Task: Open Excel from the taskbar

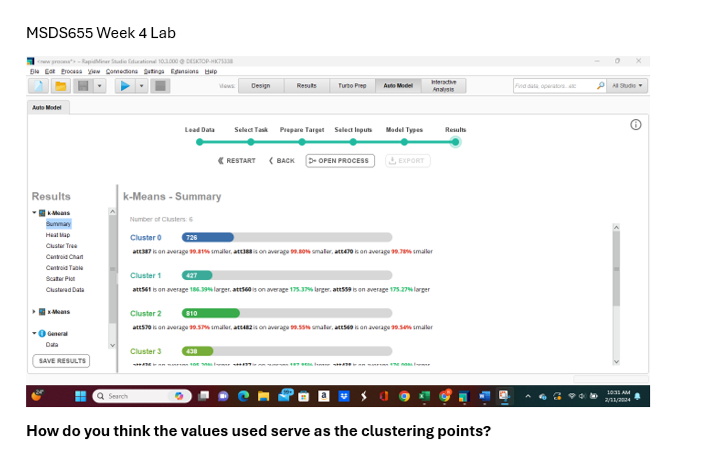Action: tap(424, 396)
